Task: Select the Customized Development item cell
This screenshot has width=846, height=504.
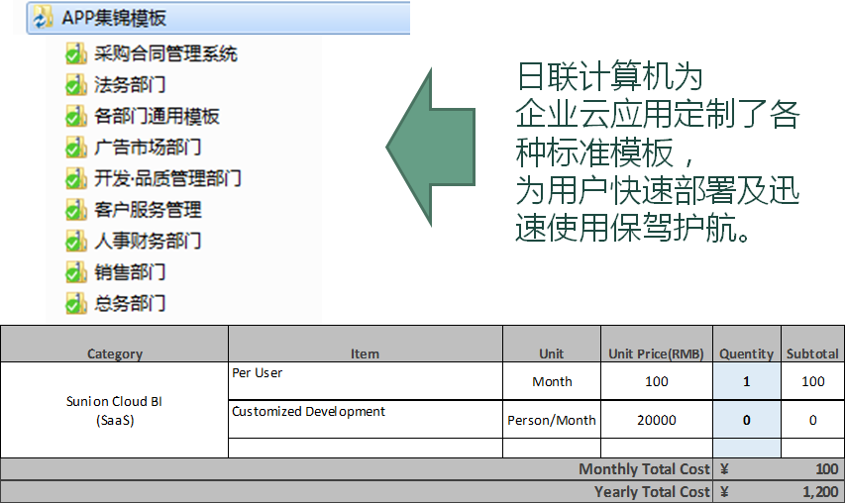Action: point(366,420)
